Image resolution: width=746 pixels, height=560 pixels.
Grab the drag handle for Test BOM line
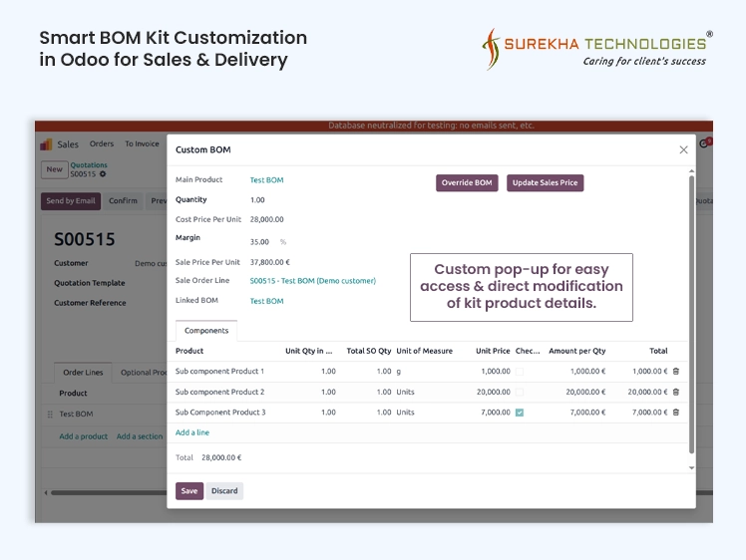(x=50, y=415)
